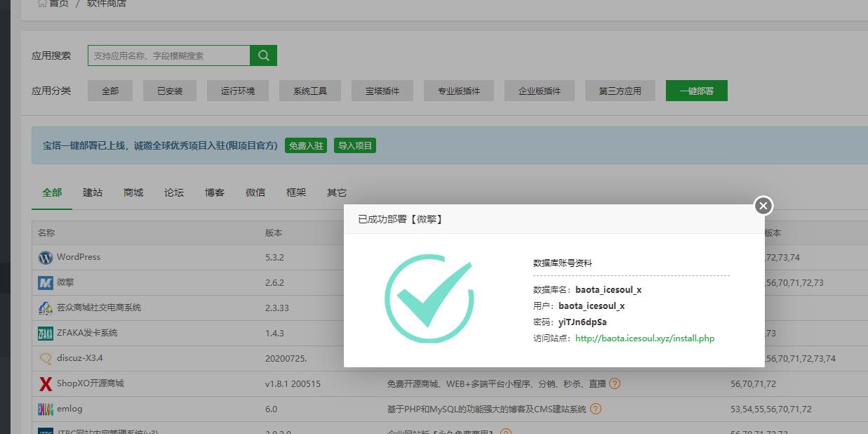Click the ZFAKA发卡系统 name
Viewport: 868px width, 434px height.
click(x=87, y=333)
